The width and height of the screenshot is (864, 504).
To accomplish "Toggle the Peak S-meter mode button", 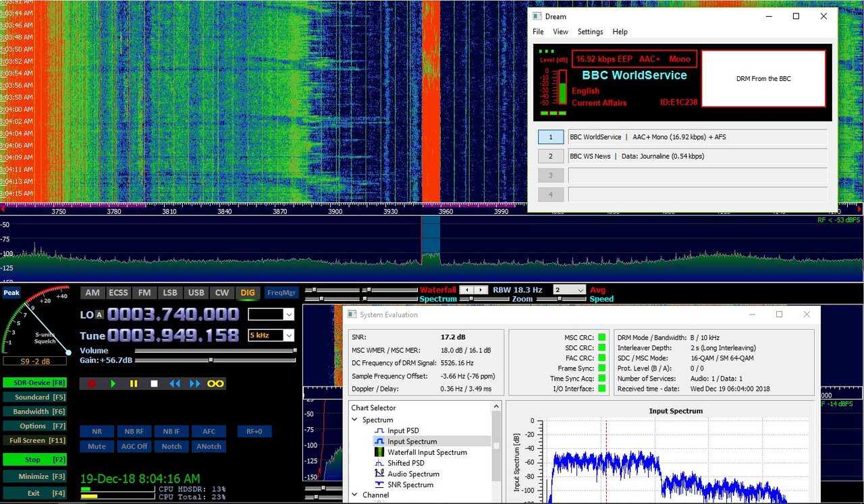I will (x=11, y=293).
